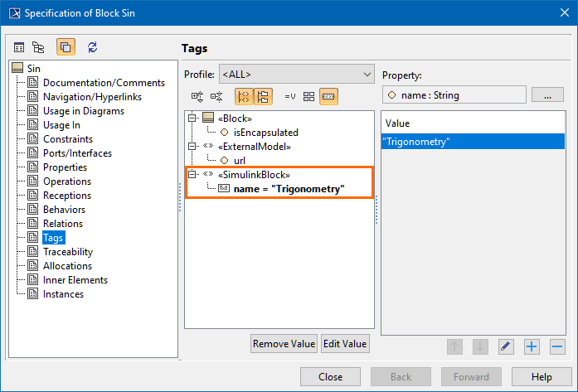Collapse the «SimulinkBlock» tree node
The width and height of the screenshot is (578, 392).
191,175
